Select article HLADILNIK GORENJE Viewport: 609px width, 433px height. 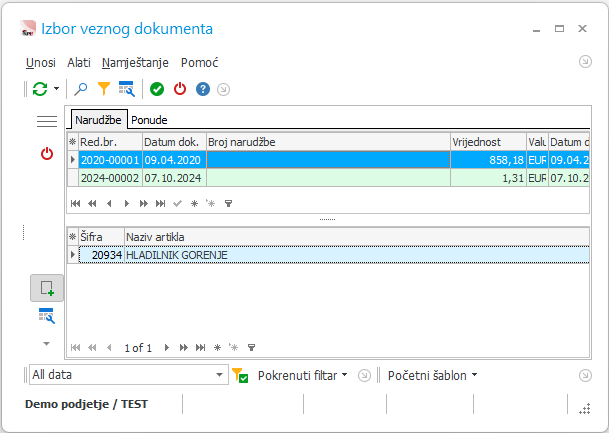click(x=357, y=255)
